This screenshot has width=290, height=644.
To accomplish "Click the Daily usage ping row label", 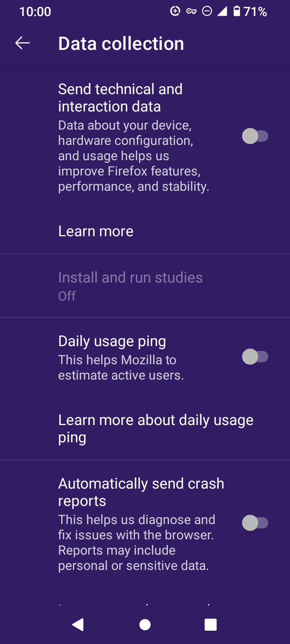I will pyautogui.click(x=112, y=340).
